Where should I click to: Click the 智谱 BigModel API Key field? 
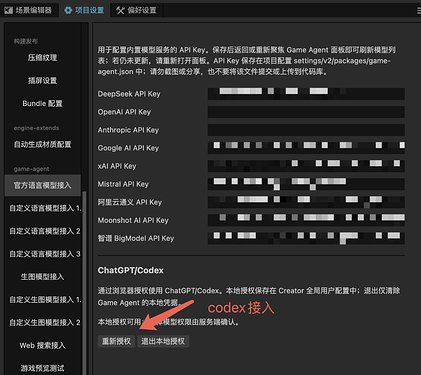coord(306,238)
